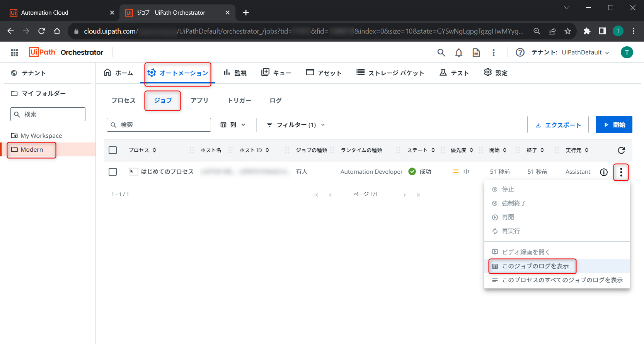Open the 列 columns dropdown
Image resolution: width=644 pixels, height=344 pixels.
click(x=233, y=125)
